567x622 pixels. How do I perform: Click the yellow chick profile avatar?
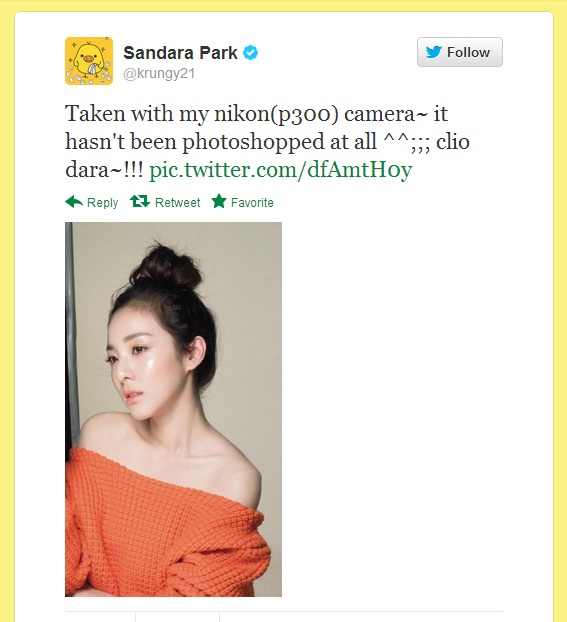(x=89, y=61)
